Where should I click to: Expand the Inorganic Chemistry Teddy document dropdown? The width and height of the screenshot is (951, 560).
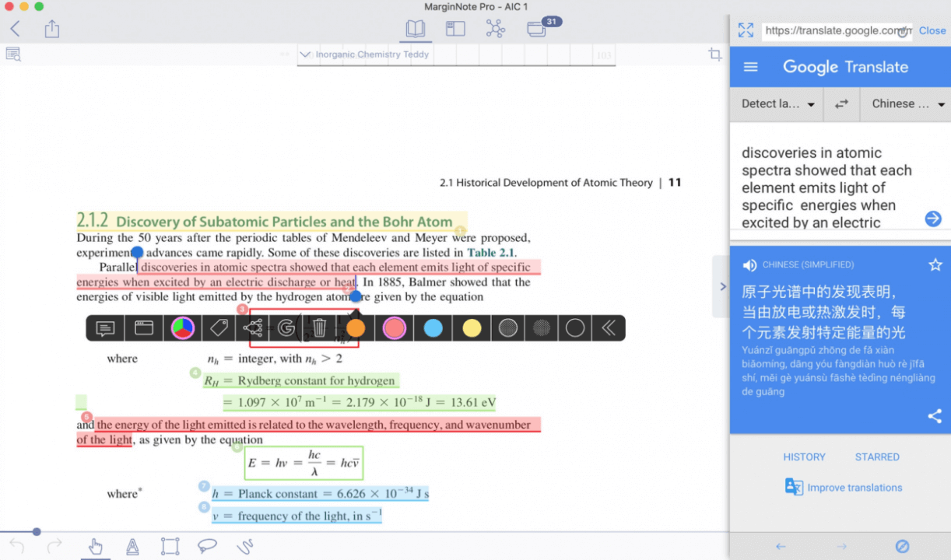305,54
